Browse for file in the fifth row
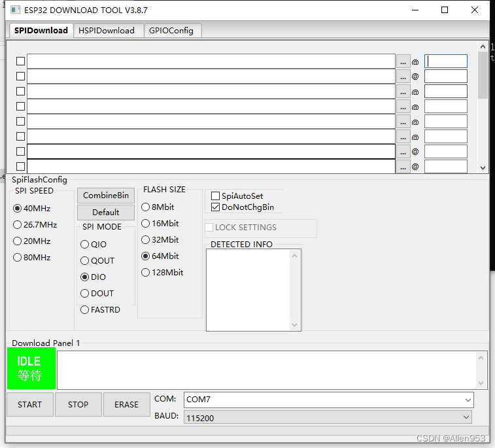The image size is (495, 448). 403,122
